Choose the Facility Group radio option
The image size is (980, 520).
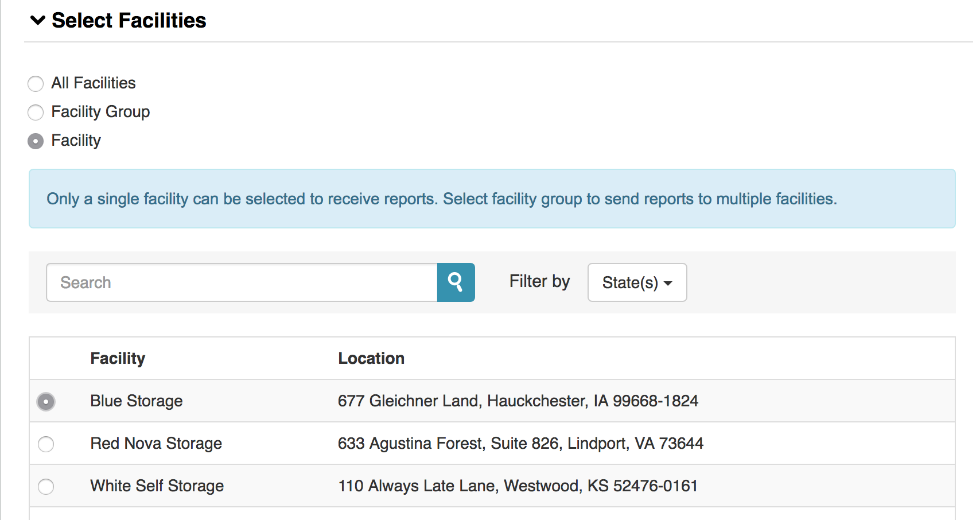point(36,112)
